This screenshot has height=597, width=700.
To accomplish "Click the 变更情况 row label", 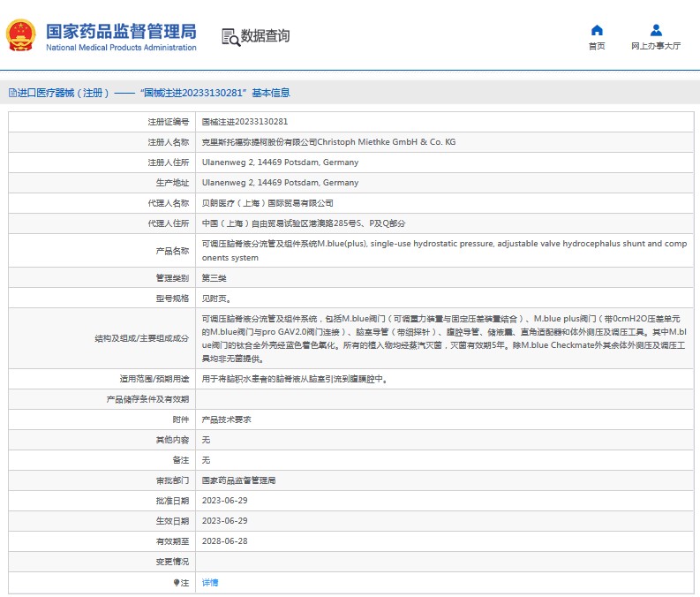I will pos(172,562).
